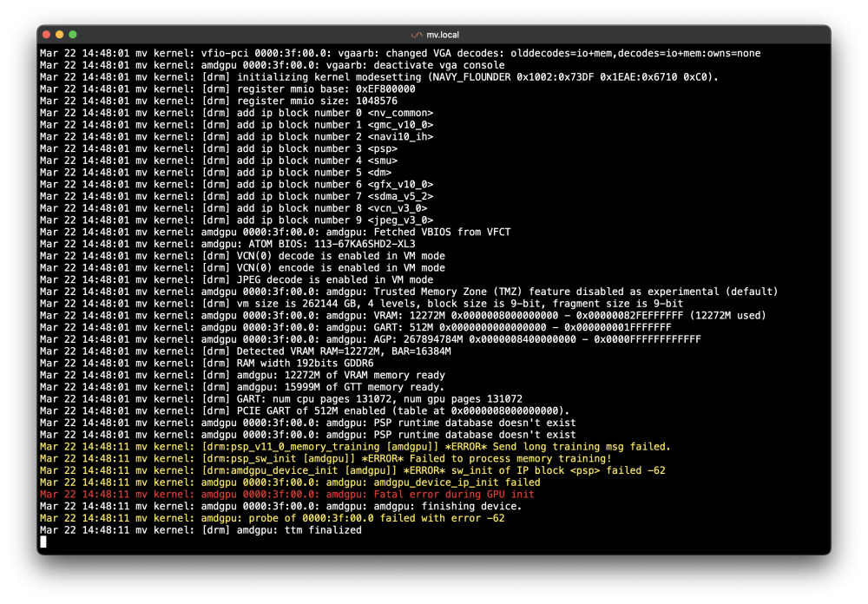Click the ATOM BIOS: 113-67KA6SHD2-XL3 line
868x604 pixels.
[x=227, y=244]
